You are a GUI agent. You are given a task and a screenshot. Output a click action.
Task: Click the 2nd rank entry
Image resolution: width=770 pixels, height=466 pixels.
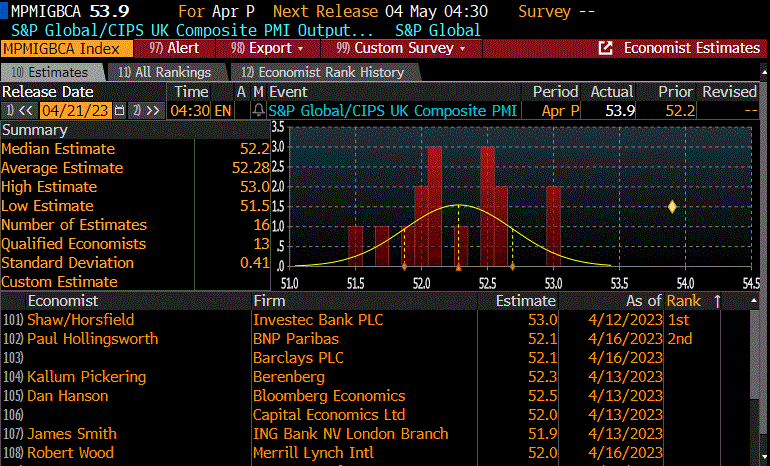pos(680,339)
